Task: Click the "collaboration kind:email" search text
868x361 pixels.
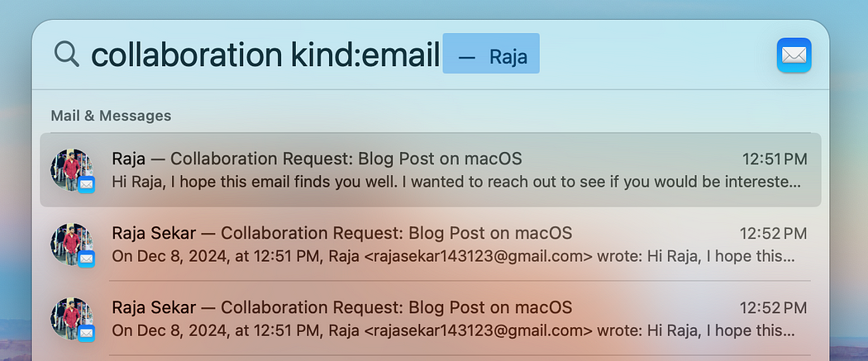Action: point(265,55)
